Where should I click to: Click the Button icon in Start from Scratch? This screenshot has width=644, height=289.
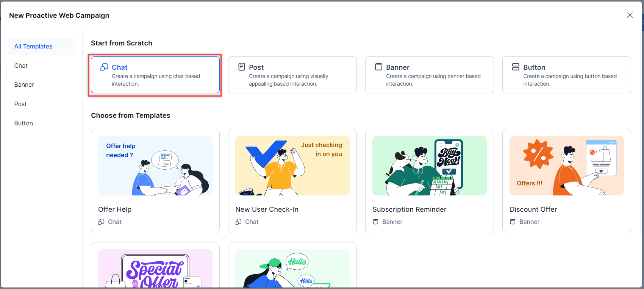516,67
